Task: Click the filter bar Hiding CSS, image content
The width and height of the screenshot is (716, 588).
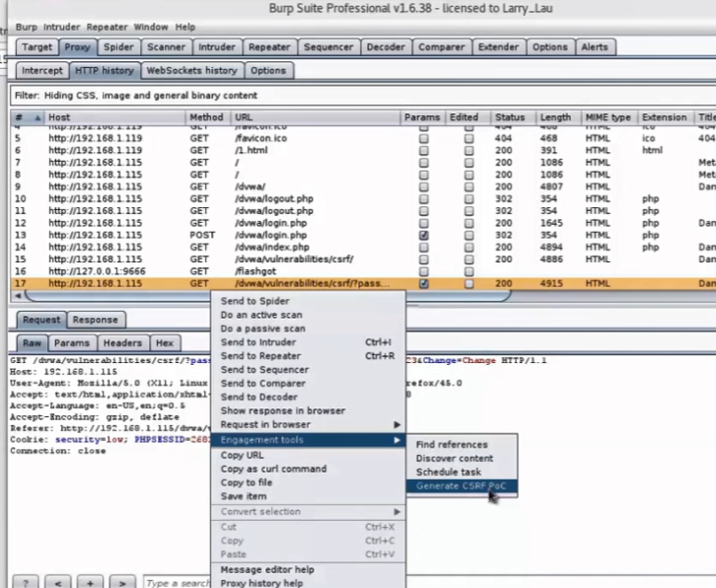Action: [363, 96]
